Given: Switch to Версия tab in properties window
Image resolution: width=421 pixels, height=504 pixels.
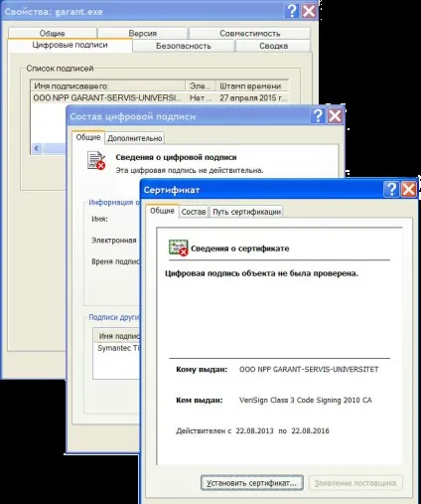Looking at the screenshot, I should pos(143,33).
